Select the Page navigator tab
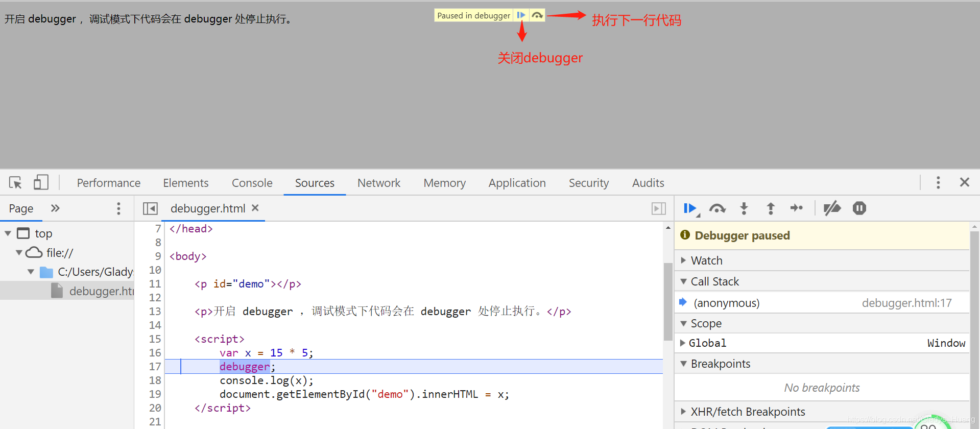 (21, 208)
